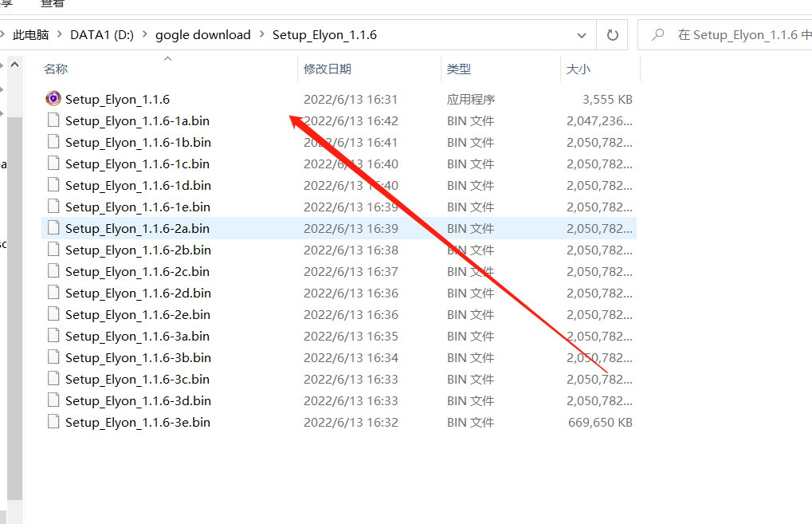Select the file name Setup_Elyon_1.1.6-2a.bin
Image resolution: width=812 pixels, height=524 pixels.
[x=137, y=229]
